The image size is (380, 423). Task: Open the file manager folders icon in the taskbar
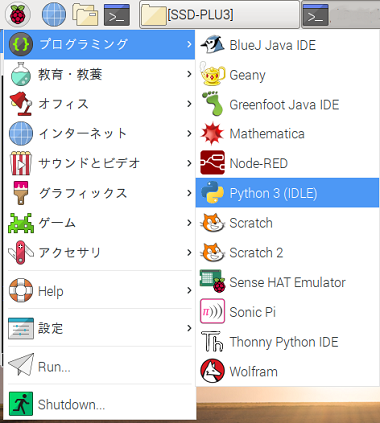(x=85, y=14)
